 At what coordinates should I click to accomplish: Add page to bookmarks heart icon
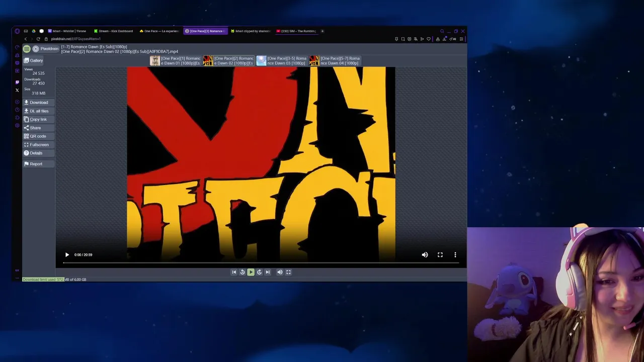point(429,39)
